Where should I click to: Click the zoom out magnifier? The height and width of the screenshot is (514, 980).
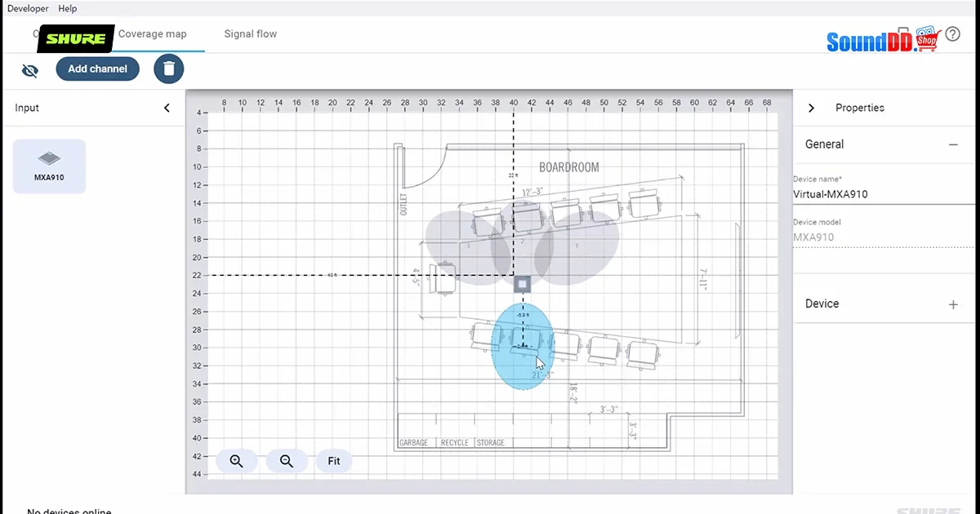pos(287,461)
